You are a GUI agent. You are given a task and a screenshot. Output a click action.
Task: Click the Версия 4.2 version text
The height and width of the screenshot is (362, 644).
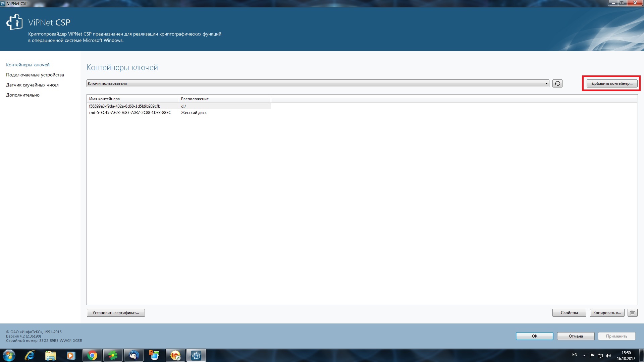point(23,336)
